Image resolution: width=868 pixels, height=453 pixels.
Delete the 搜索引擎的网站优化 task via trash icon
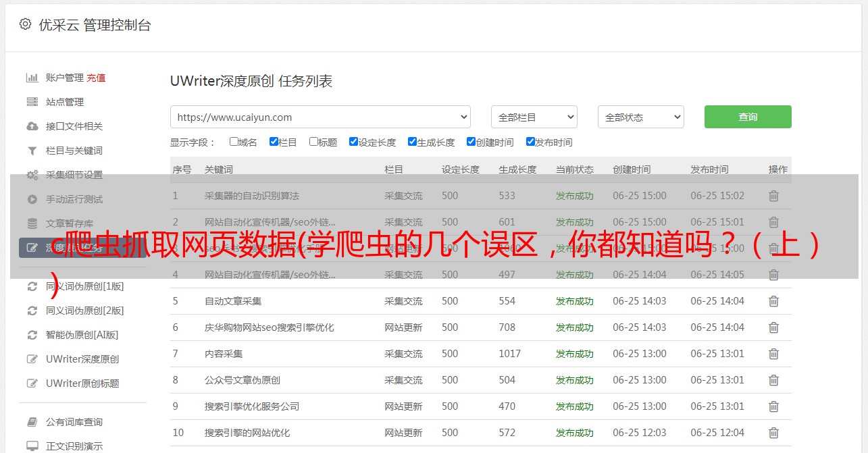point(774,433)
